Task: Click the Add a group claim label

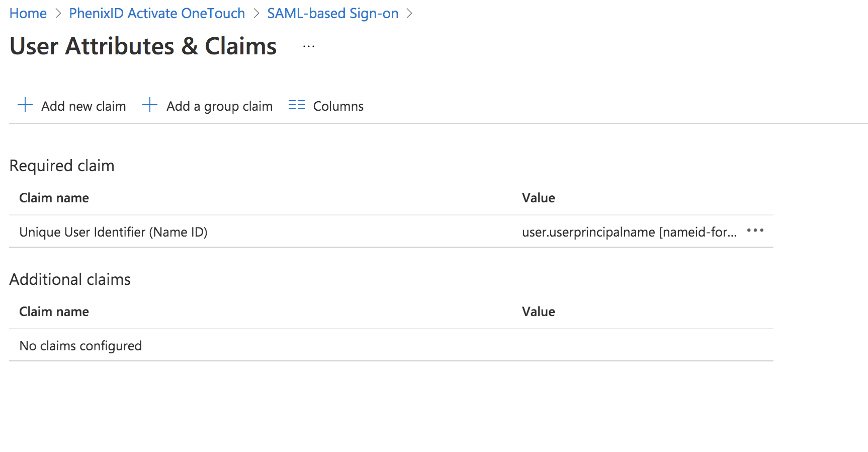Action: [x=219, y=106]
